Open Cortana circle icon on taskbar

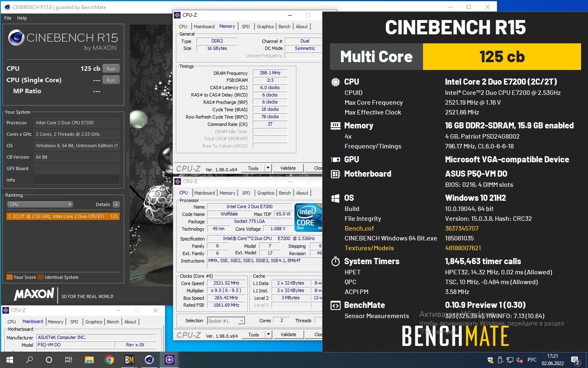coord(49,360)
